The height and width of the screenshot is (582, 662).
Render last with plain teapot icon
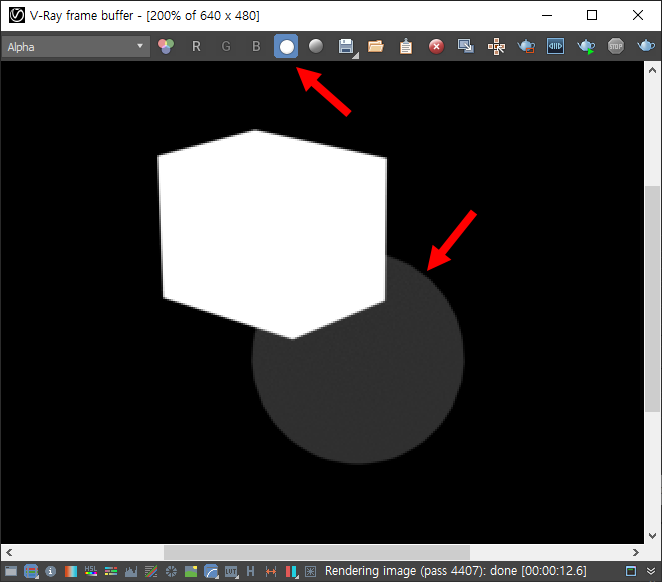[646, 45]
